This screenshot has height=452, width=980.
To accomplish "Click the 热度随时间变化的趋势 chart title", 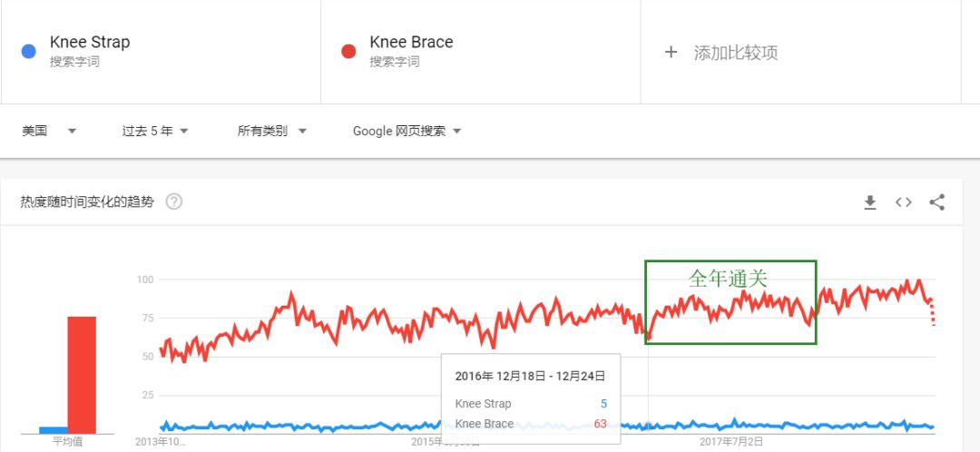I will 87,201.
